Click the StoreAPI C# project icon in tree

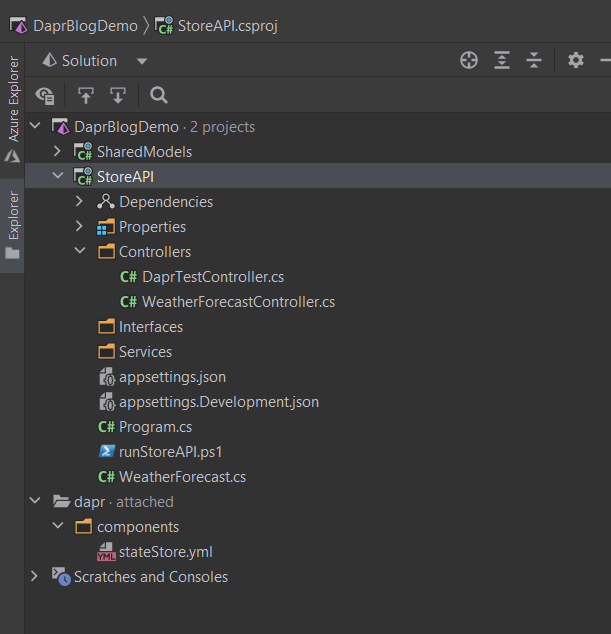click(83, 177)
